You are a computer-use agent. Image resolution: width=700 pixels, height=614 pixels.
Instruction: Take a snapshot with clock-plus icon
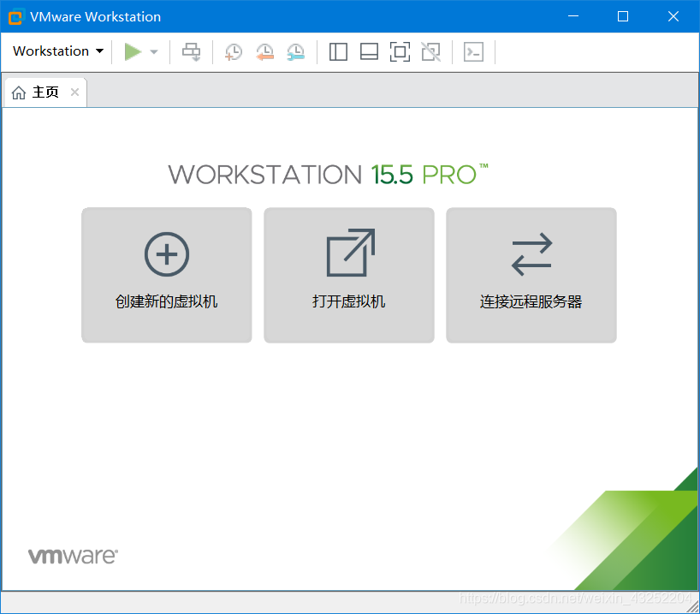pyautogui.click(x=234, y=52)
